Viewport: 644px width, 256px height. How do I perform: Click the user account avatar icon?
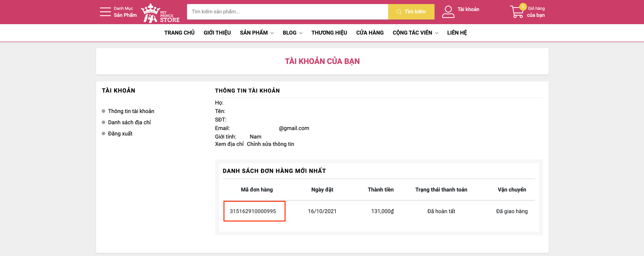click(448, 12)
